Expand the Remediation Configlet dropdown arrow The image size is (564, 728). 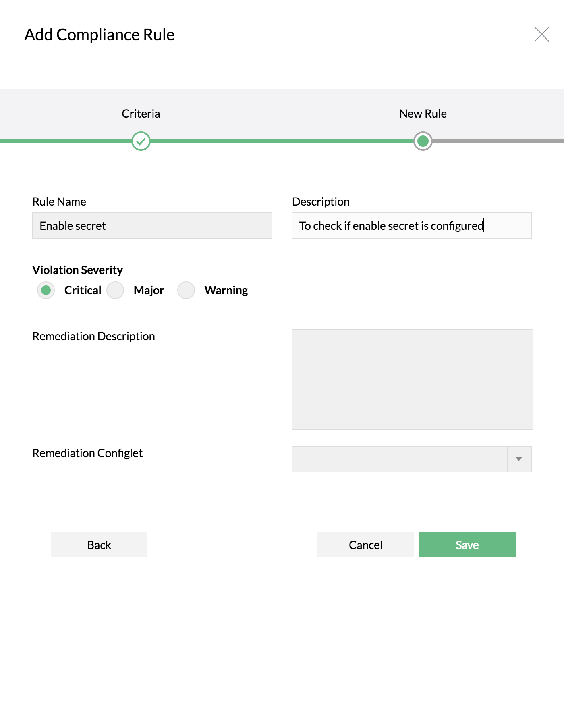pos(519,459)
